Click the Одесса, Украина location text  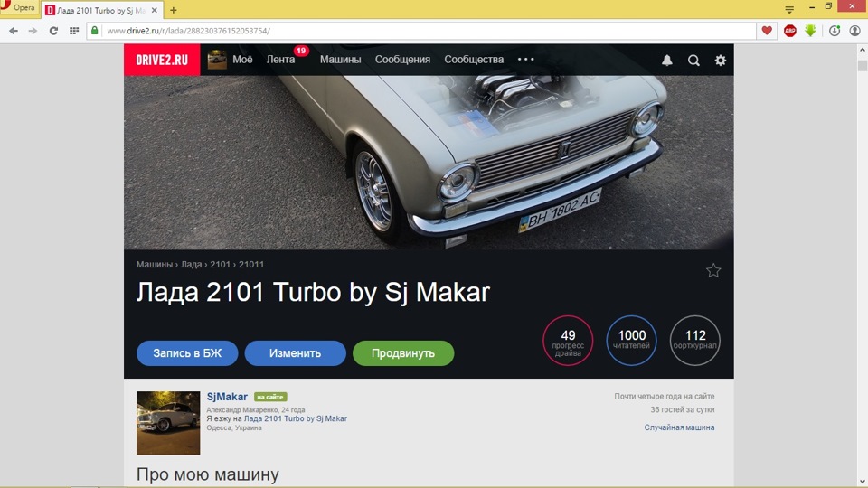click(x=234, y=427)
